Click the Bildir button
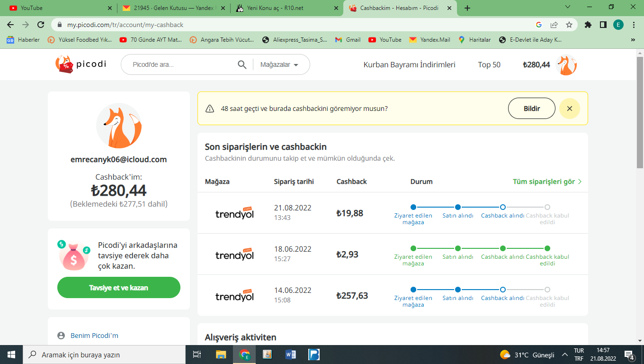Viewport: 644px width, 364px height. click(532, 109)
